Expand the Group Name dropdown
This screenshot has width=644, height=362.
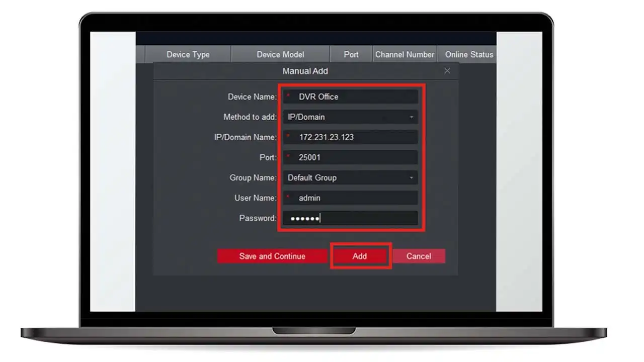350,177
